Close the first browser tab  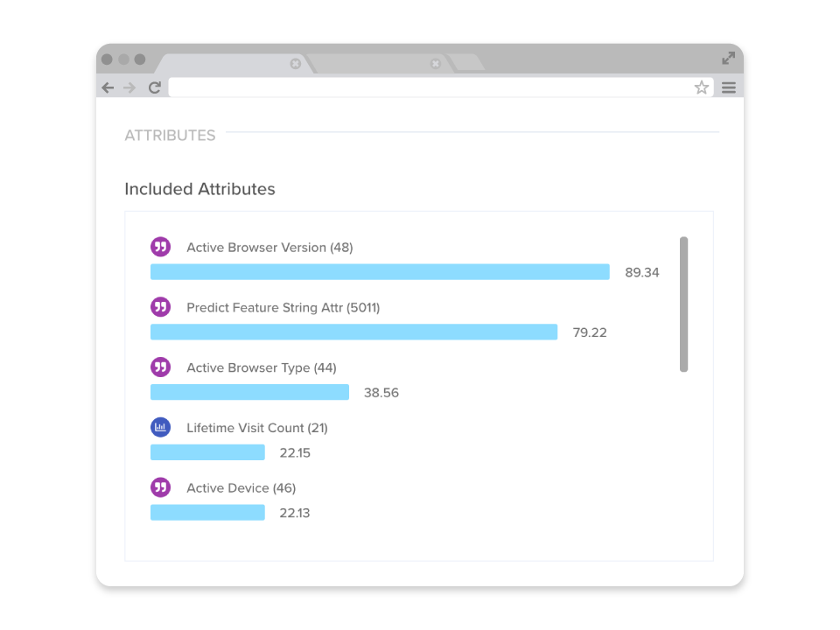296,64
